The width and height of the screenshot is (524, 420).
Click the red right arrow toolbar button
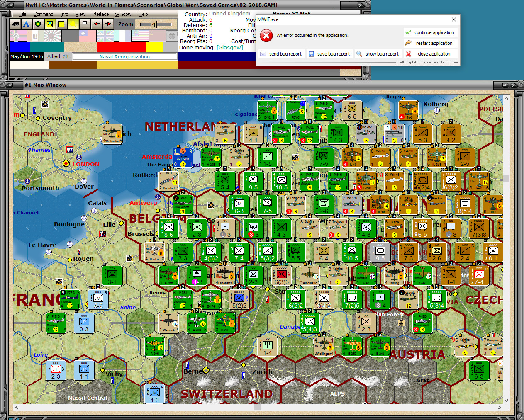[x=108, y=24]
